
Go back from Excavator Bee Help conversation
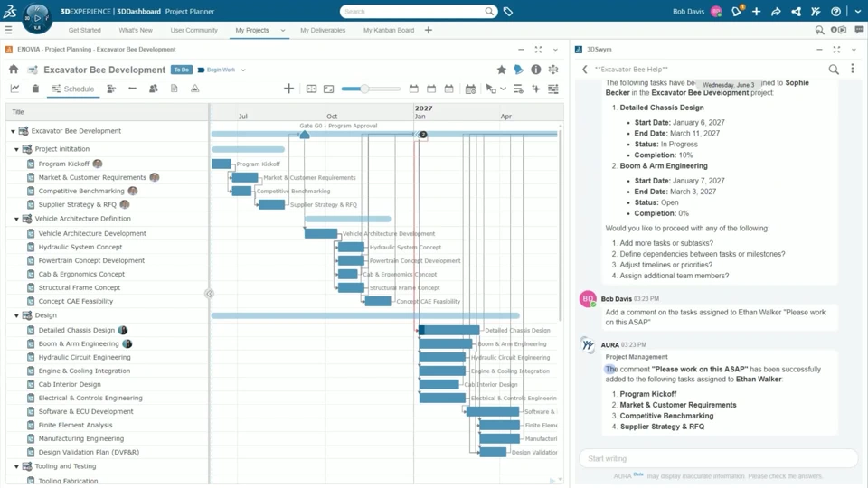tap(585, 70)
